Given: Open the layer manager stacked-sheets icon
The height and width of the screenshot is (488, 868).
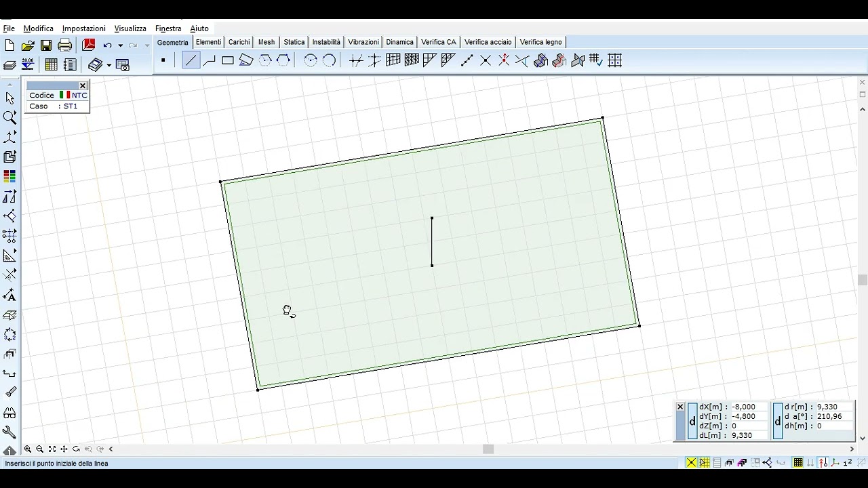Looking at the screenshot, I should point(9,65).
